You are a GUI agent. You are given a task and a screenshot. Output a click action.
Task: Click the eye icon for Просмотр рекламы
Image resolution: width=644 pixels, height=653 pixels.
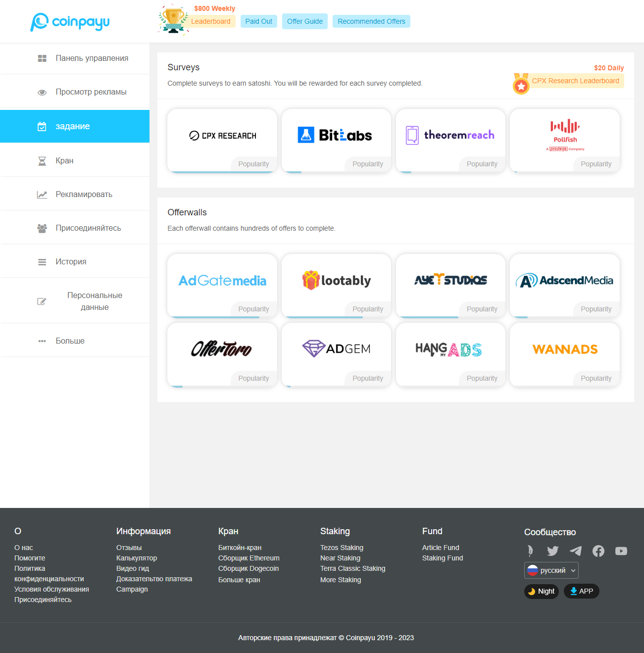pyautogui.click(x=42, y=92)
